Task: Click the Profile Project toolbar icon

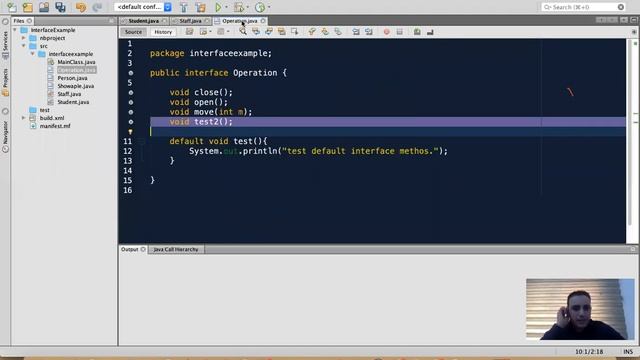Action: point(260,7)
